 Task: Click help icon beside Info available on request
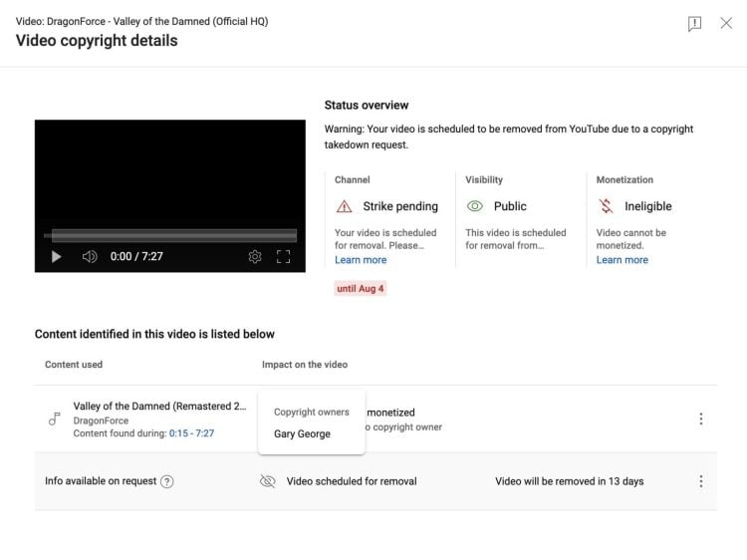point(167,481)
